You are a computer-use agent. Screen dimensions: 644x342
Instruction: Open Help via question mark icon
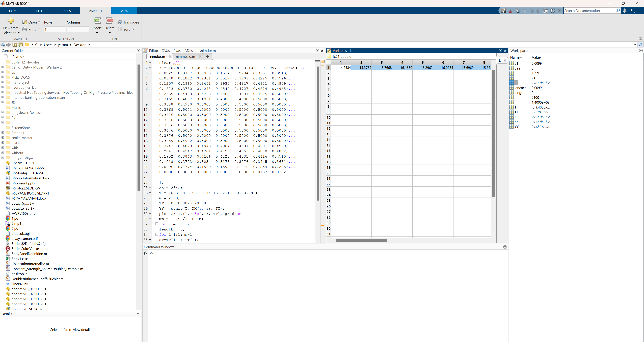point(553,11)
